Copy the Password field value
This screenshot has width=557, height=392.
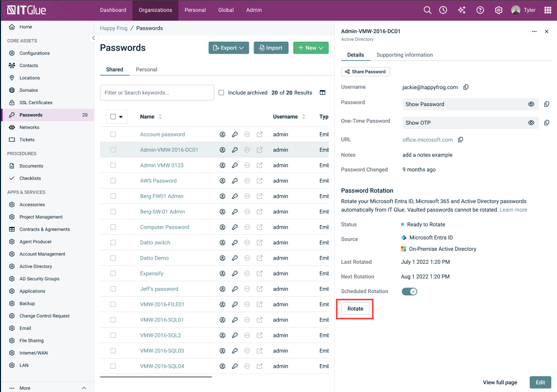tap(546, 104)
